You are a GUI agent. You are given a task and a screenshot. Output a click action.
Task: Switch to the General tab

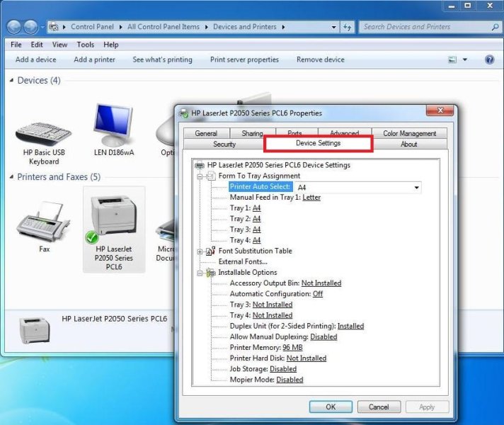point(207,133)
